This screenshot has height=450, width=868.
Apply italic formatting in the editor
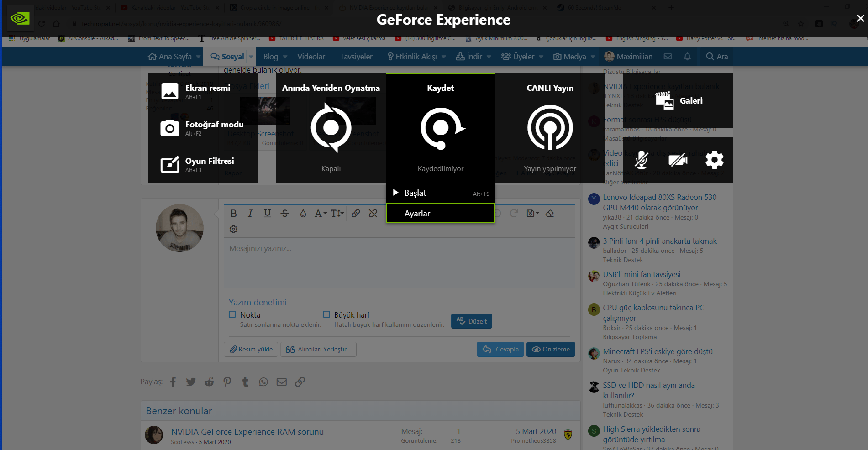click(x=250, y=213)
